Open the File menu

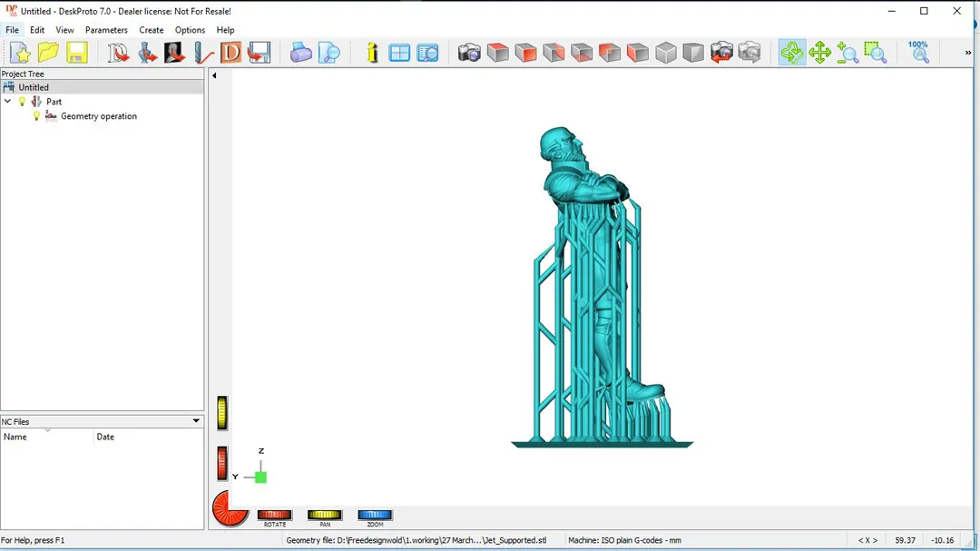click(12, 30)
